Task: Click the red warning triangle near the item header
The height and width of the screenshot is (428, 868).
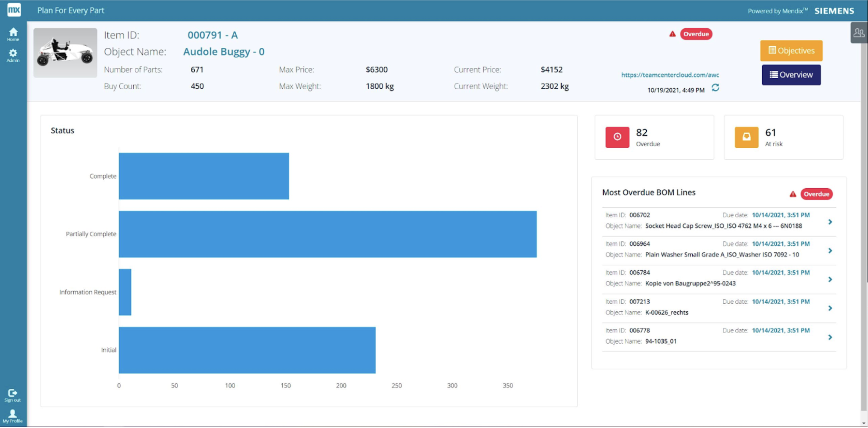Action: (673, 34)
